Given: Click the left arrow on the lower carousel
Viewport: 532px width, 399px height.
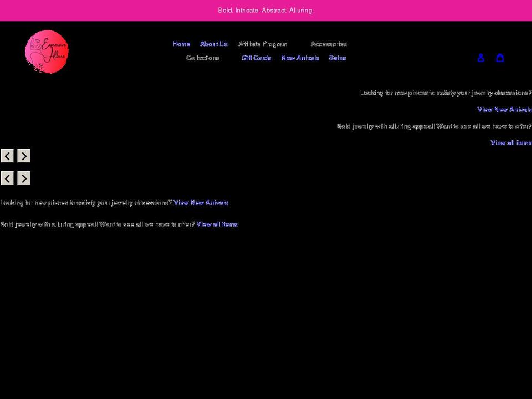Looking at the screenshot, I should click(x=7, y=178).
